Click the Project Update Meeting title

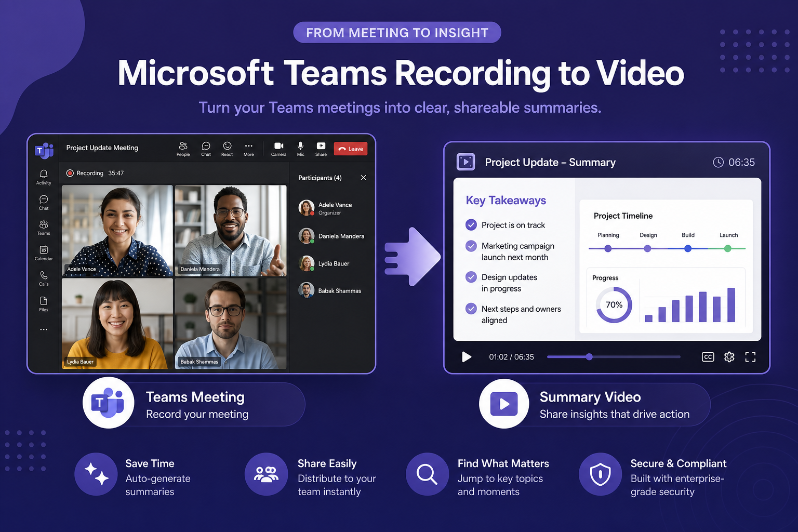tap(102, 148)
